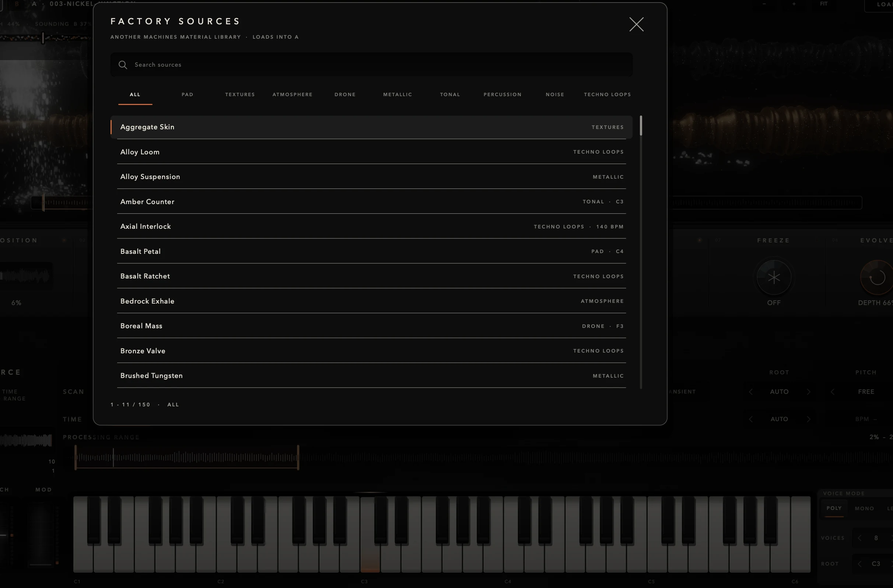Filter by the NOISE tab
Screen dimensions: 893x588
(x=555, y=95)
